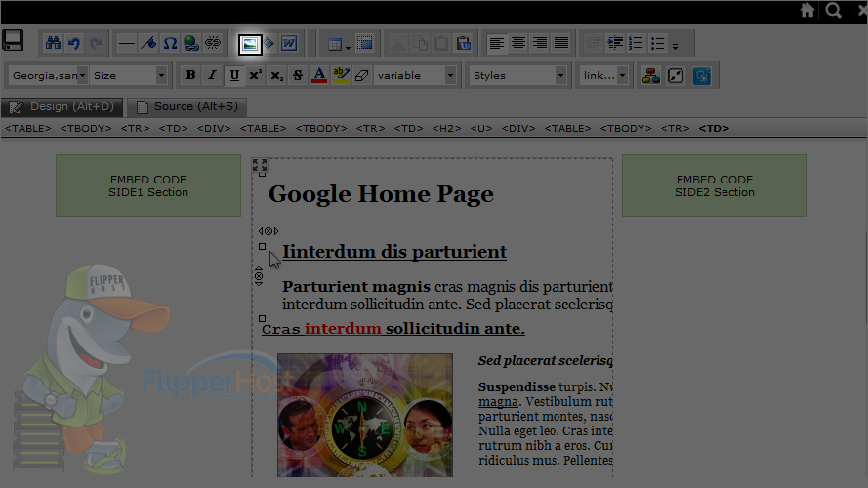Select first <TABLE> in tag path

click(28, 129)
